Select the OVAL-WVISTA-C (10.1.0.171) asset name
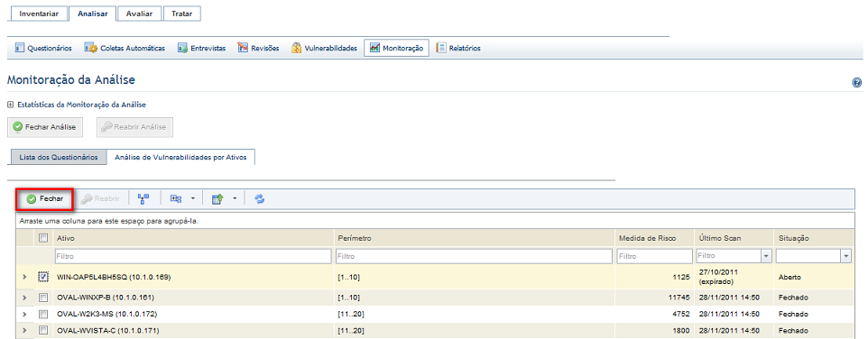868x339 pixels. tap(108, 331)
